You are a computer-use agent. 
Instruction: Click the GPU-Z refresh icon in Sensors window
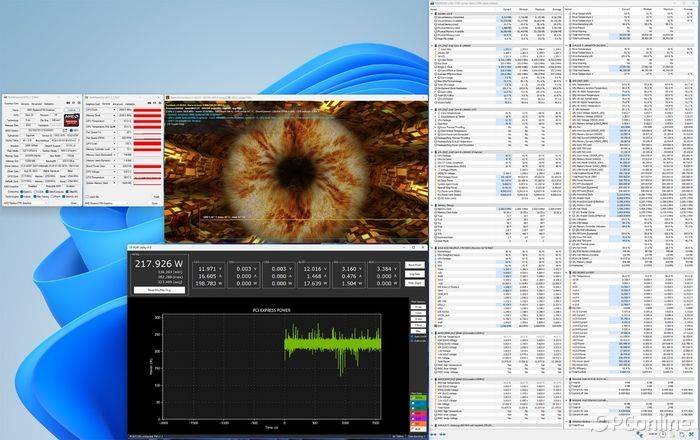tap(154, 103)
